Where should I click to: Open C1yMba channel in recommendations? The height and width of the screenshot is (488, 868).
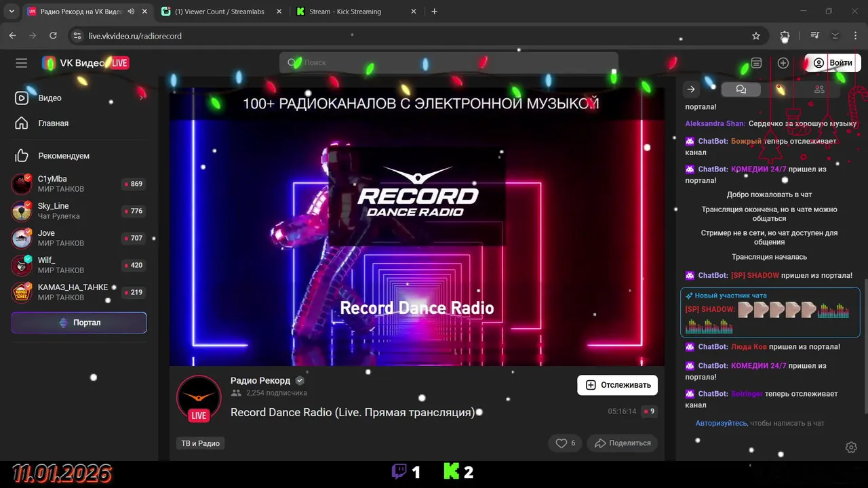(x=79, y=184)
